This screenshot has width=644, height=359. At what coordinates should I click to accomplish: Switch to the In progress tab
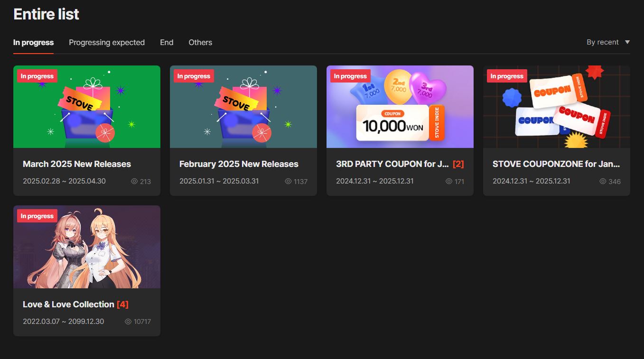[33, 42]
